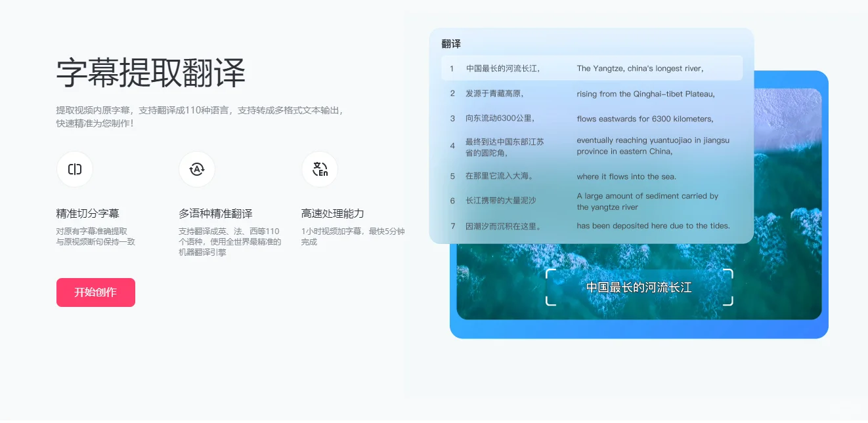Click translation text about sediment deposited by tides

click(x=653, y=226)
